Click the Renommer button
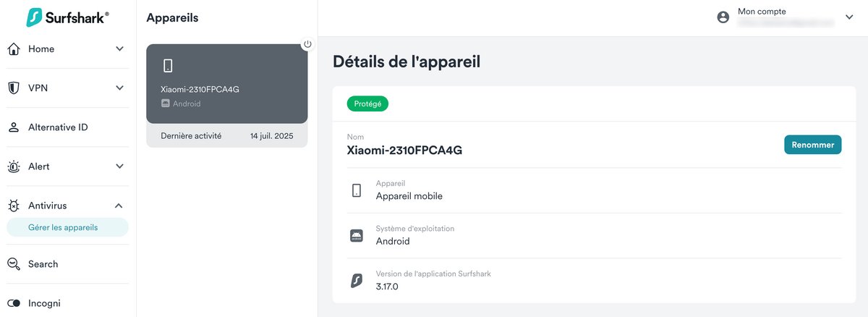 (812, 145)
